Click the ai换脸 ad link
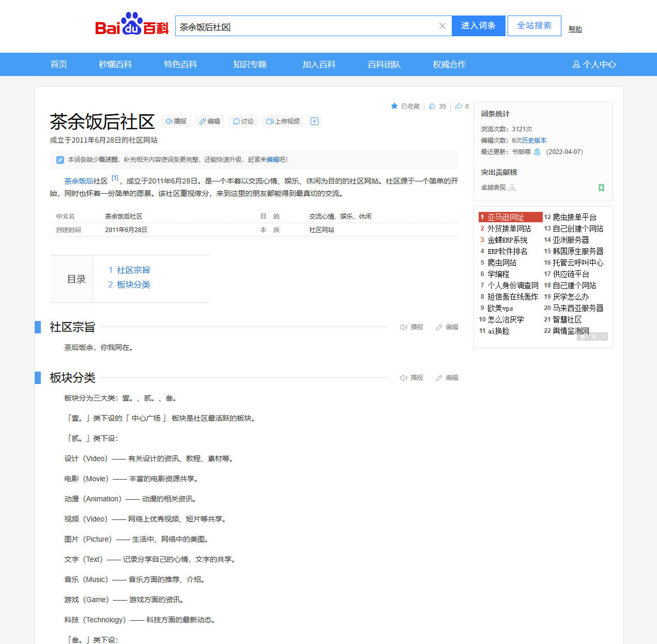Image resolution: width=657 pixels, height=644 pixels. tap(498, 331)
